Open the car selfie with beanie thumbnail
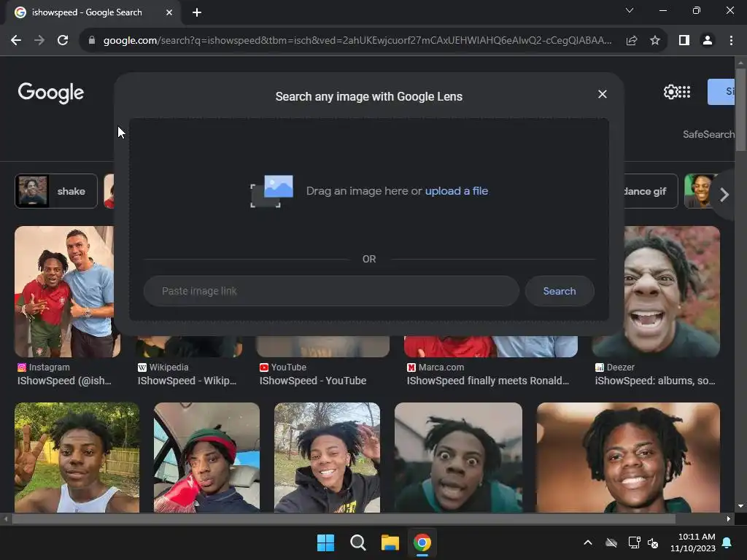Screen dimensions: 747x560 [206, 458]
